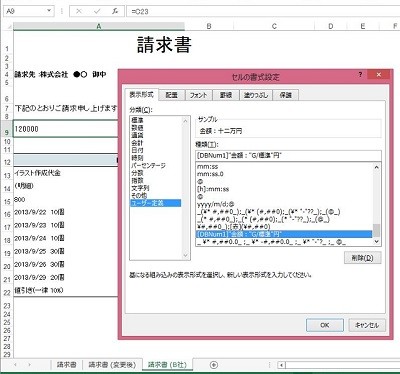The image size is (400, 374).
Task: Open the Name Box dropdown arrow
Action: click(x=49, y=11)
